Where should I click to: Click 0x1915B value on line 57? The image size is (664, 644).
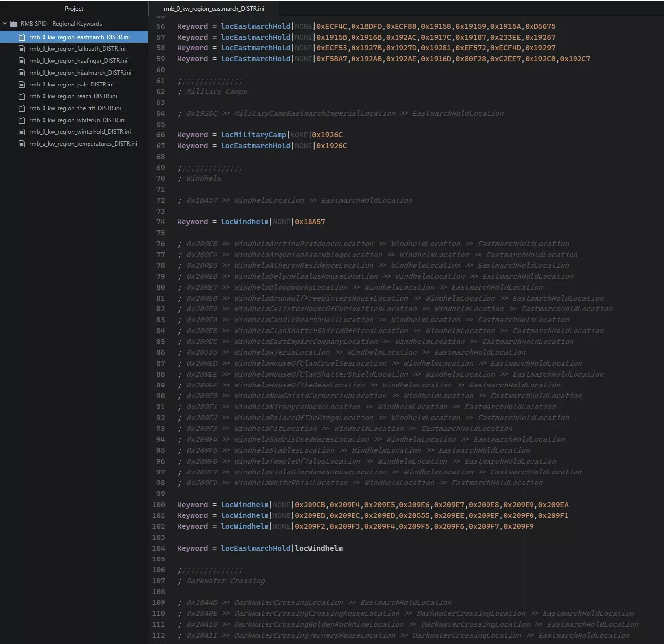pyautogui.click(x=332, y=37)
